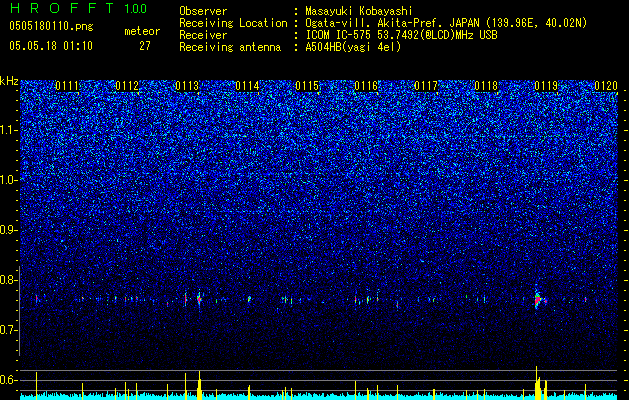Select the filename 0505180110.png
629x400 pixels.
[x=51, y=26]
